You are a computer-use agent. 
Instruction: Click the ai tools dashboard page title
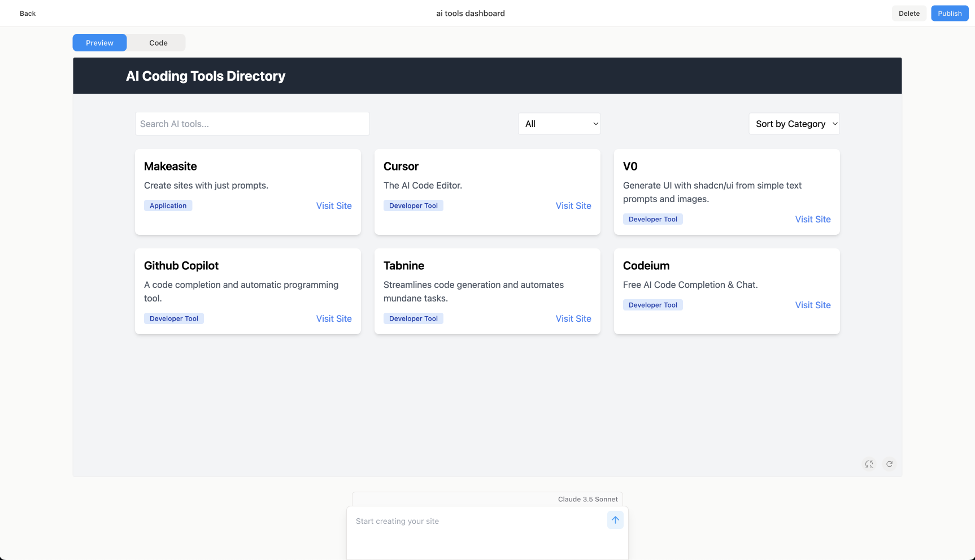pyautogui.click(x=471, y=14)
